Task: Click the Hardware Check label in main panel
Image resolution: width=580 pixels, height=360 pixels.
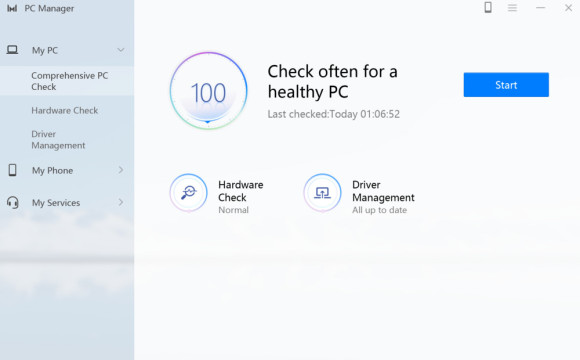Action: [x=240, y=191]
